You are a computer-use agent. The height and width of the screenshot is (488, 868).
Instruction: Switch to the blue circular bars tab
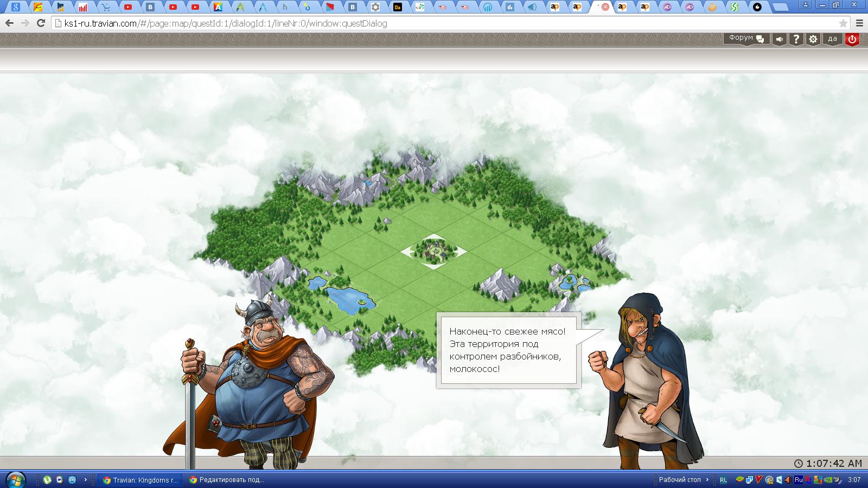coord(487,7)
